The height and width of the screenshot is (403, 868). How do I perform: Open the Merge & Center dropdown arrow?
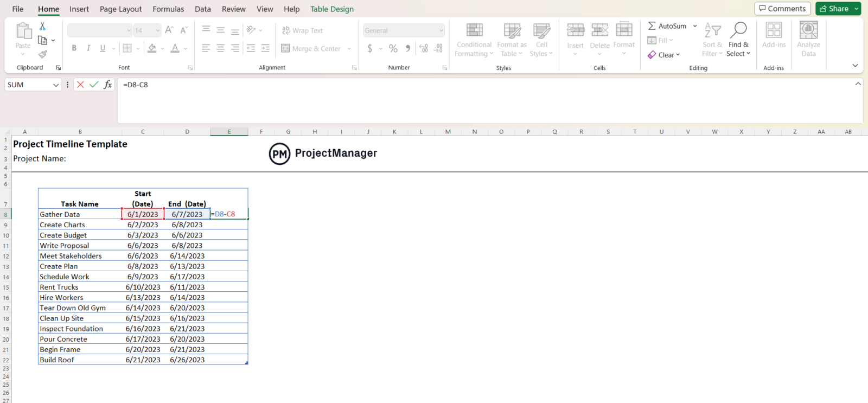[x=349, y=48]
